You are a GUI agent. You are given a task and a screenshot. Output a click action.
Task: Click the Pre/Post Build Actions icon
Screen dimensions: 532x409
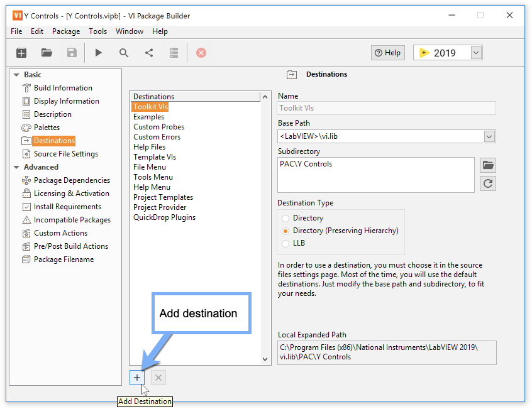26,247
